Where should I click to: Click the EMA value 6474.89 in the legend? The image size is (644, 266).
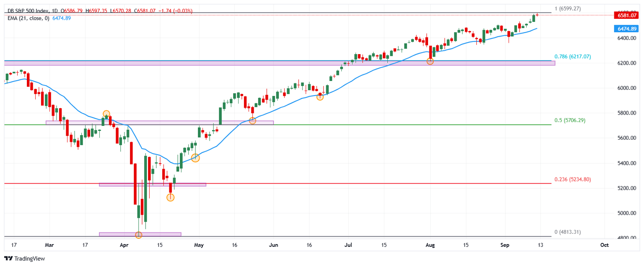[62, 18]
